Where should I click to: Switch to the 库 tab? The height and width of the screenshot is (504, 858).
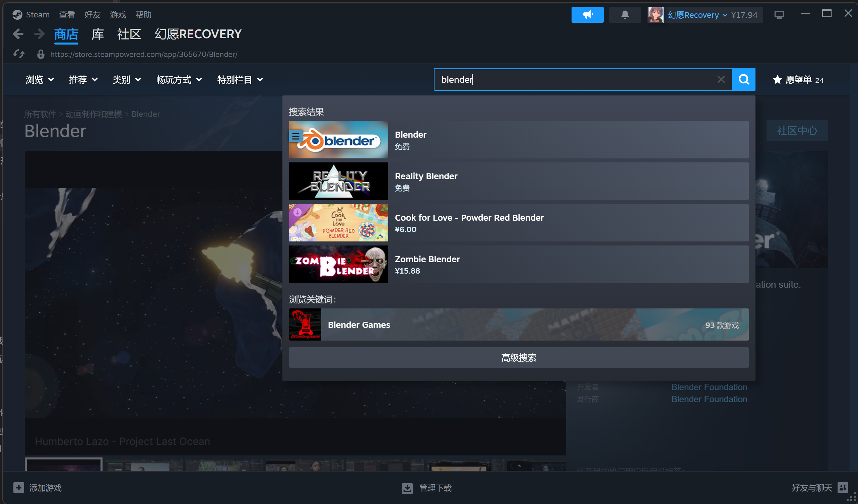[x=98, y=34]
